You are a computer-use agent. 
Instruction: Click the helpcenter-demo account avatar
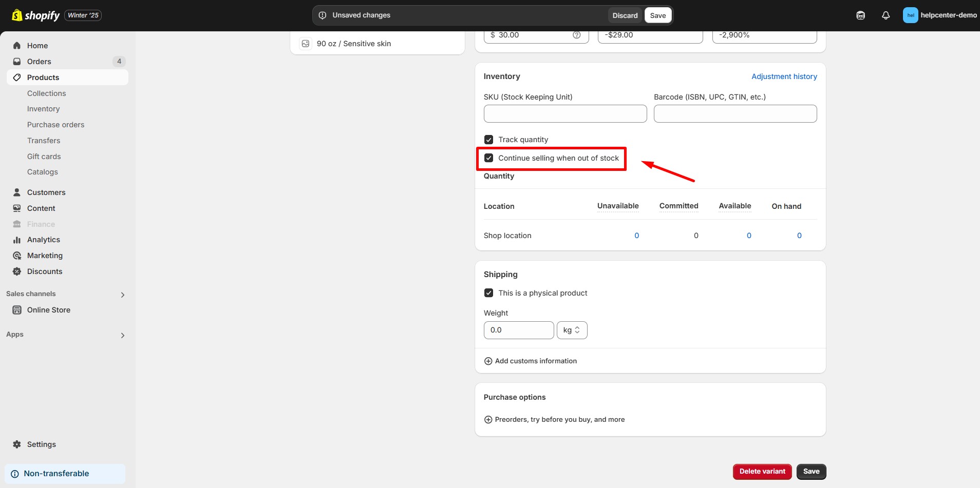coord(910,15)
